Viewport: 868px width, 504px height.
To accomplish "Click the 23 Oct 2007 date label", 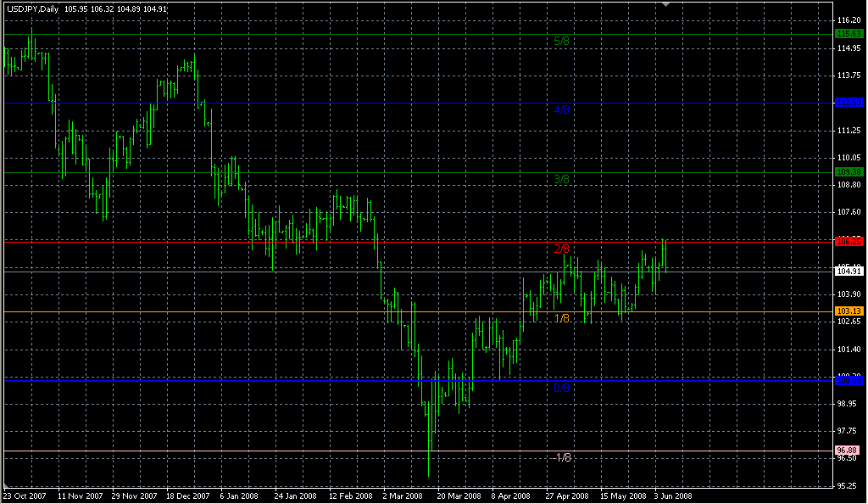I will click(x=24, y=496).
